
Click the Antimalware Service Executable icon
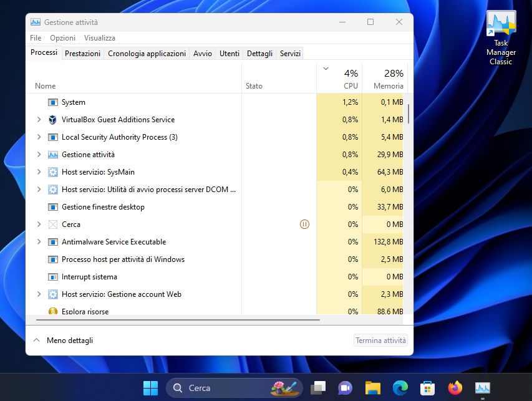[52, 242]
